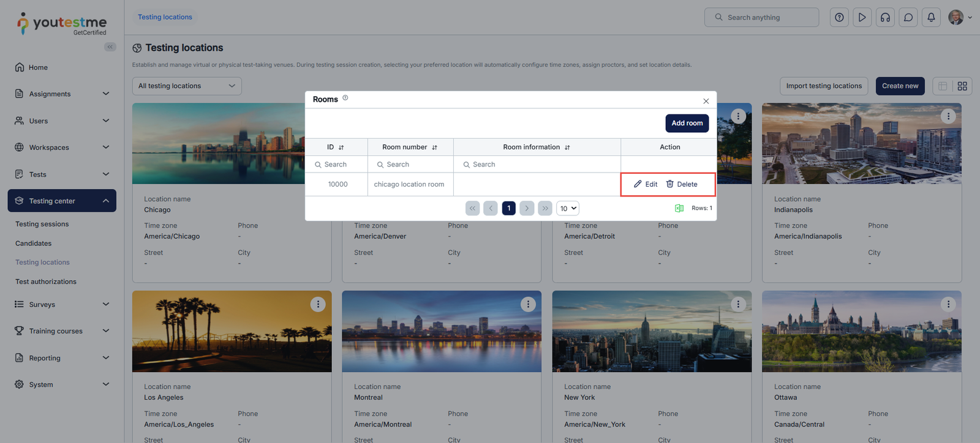Close the Rooms dialog

706,101
